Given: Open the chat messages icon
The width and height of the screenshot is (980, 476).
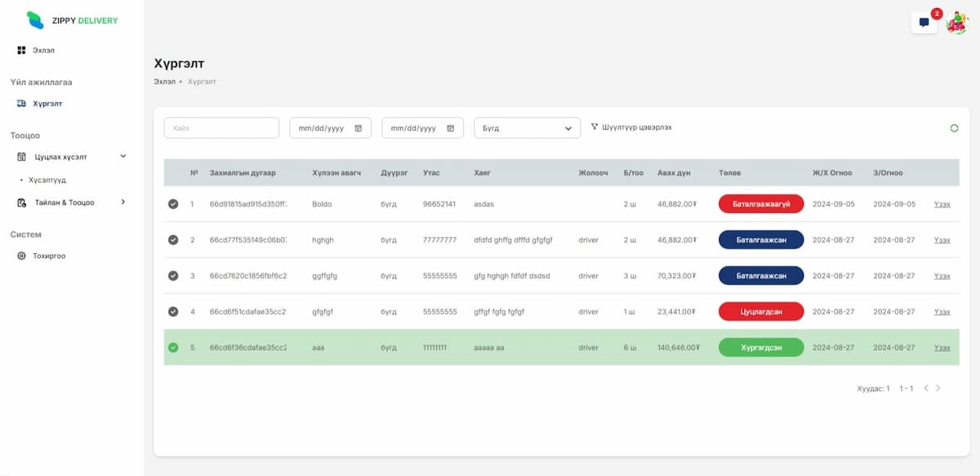Looking at the screenshot, I should (924, 23).
